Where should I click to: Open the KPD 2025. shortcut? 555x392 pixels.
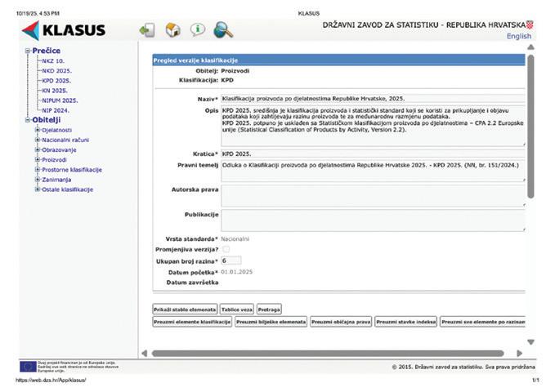(56, 81)
